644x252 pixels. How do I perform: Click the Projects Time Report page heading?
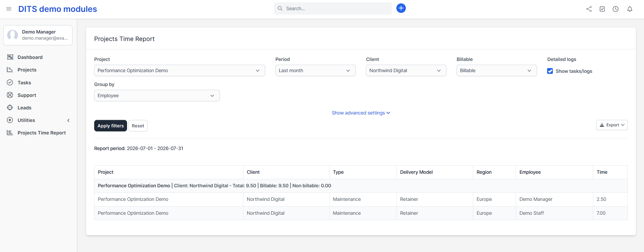[124, 39]
